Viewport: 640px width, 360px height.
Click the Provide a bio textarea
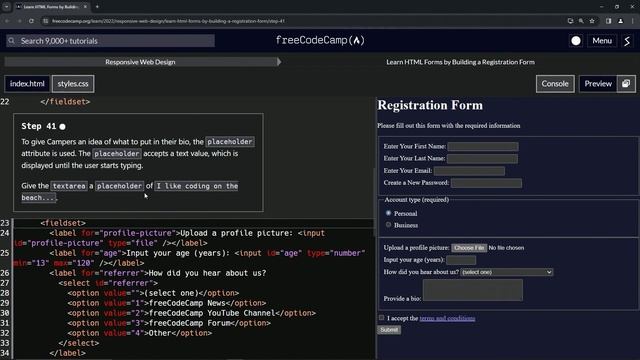473,290
